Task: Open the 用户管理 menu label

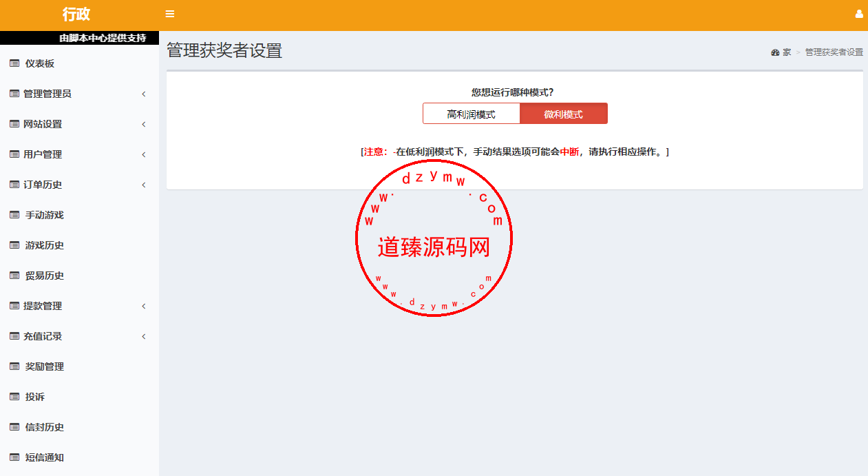Action: click(43, 154)
